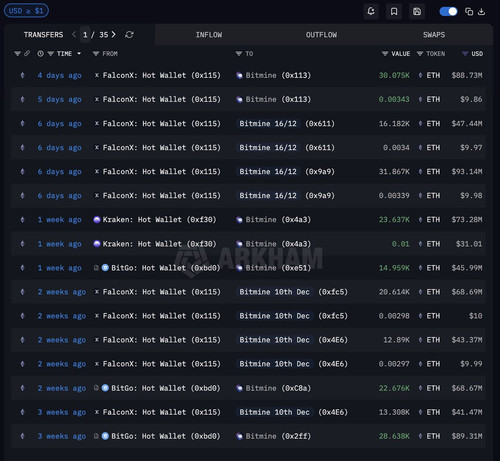Click the clock icon beside TIME
The width and height of the screenshot is (500, 461).
(40, 54)
